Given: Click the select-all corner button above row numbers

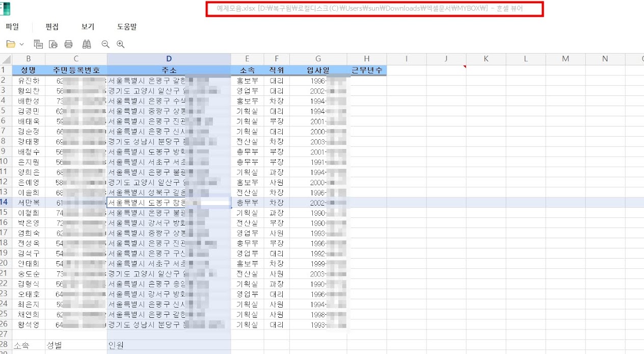Looking at the screenshot, I should coord(4,58).
